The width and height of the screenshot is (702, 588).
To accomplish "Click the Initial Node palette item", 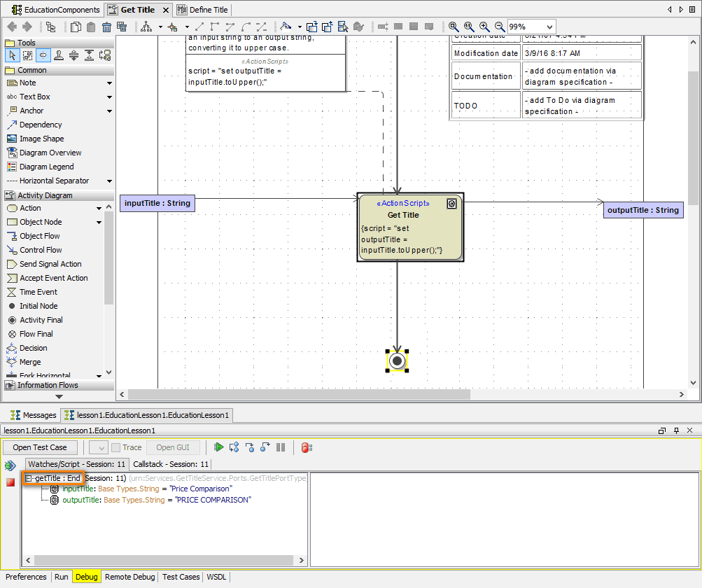I will [x=38, y=306].
